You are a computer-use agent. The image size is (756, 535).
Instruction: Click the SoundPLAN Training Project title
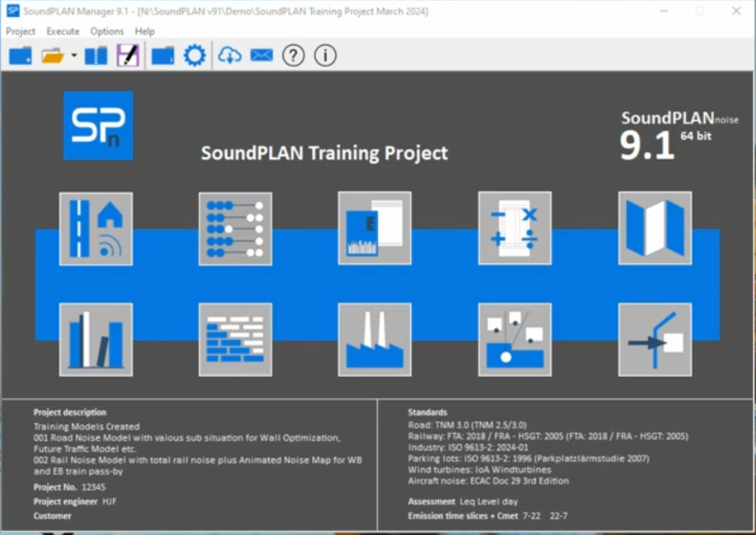pos(324,153)
